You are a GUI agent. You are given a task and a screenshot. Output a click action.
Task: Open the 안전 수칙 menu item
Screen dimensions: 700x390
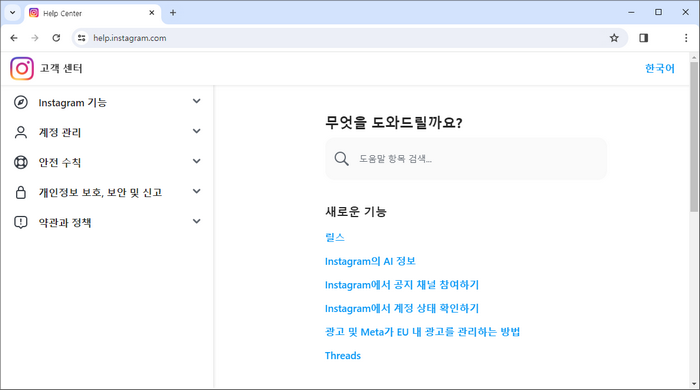(x=107, y=162)
